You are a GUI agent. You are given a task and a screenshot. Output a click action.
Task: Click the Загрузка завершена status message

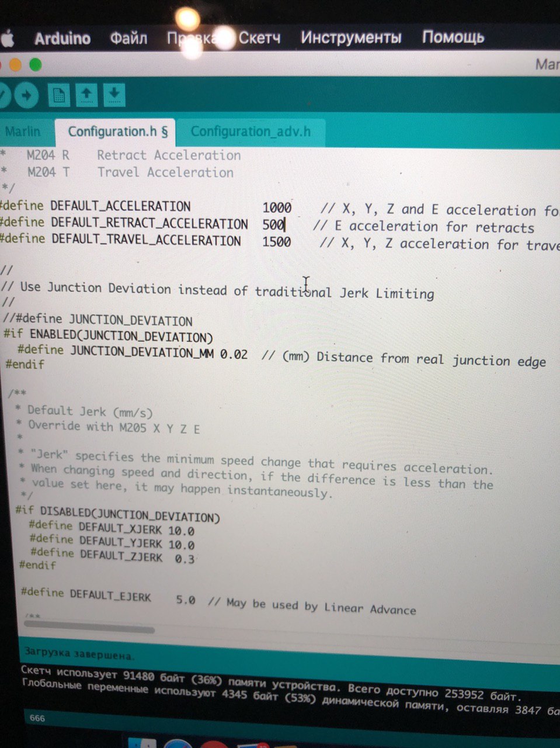(x=79, y=654)
